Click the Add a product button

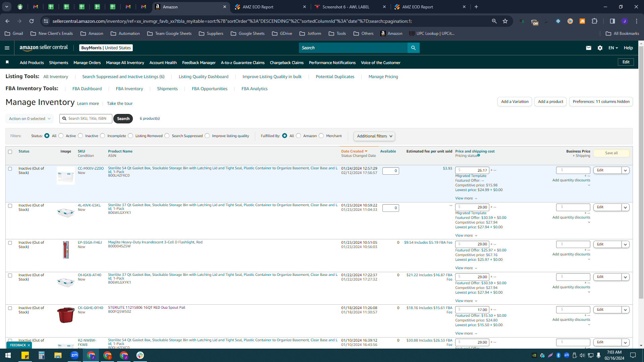point(550,102)
